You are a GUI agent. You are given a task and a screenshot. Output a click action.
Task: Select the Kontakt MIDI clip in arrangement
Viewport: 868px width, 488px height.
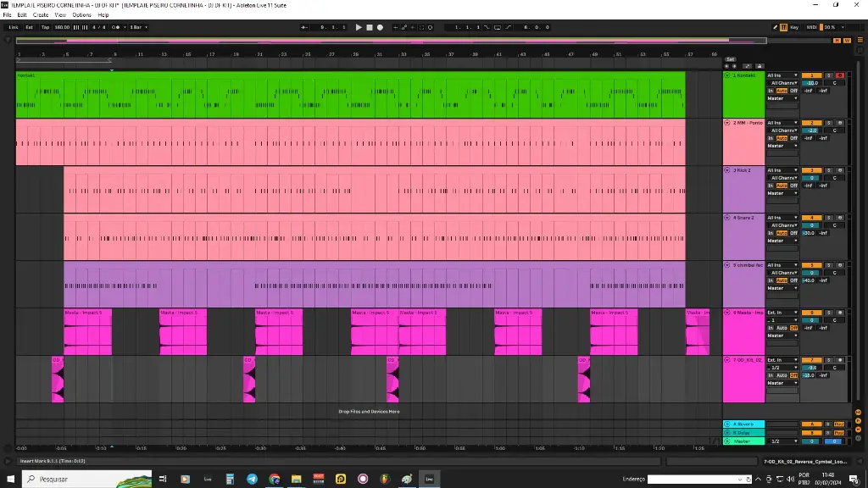350,95
